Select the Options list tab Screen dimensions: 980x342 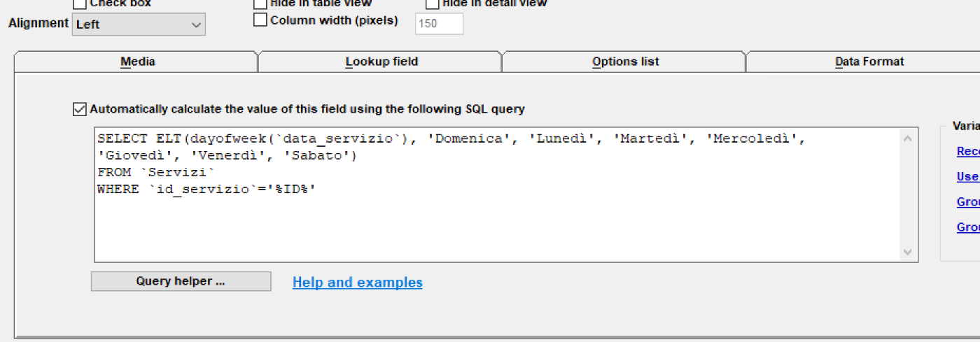pos(625,62)
